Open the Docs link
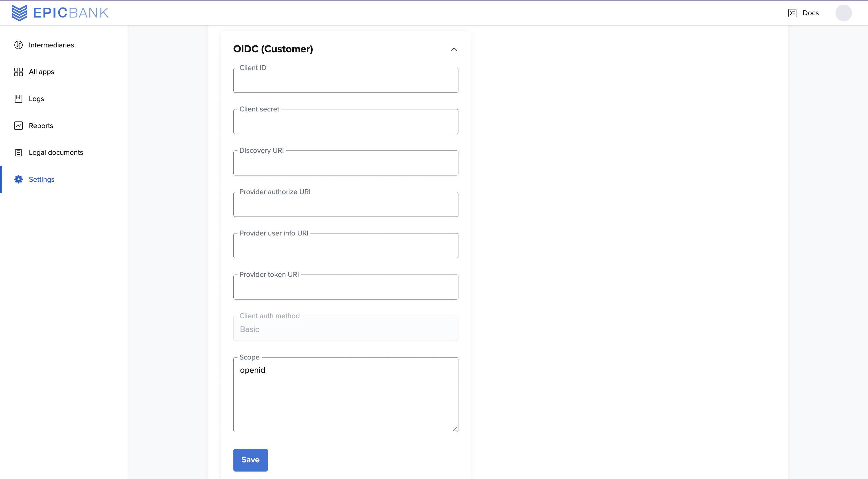 pos(810,13)
